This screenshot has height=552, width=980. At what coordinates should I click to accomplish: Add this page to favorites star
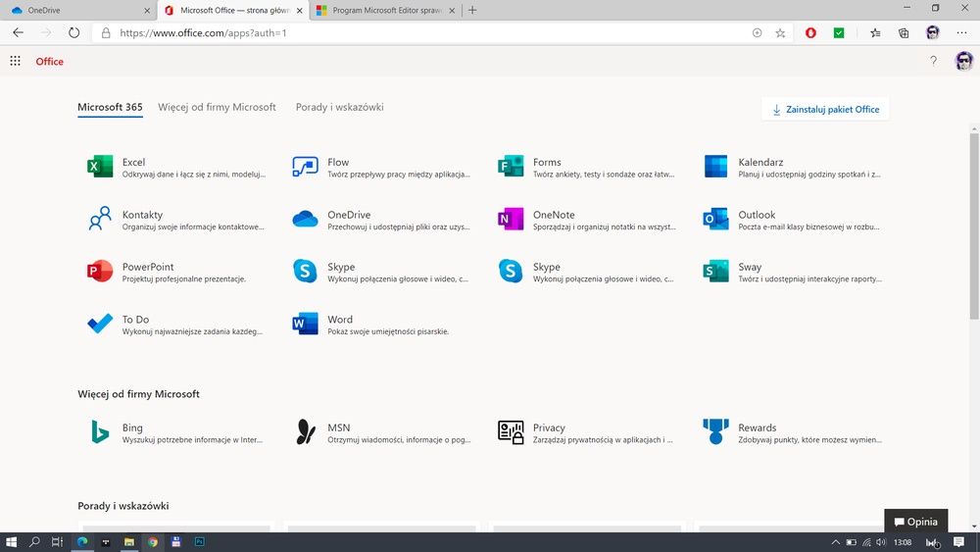pyautogui.click(x=780, y=33)
